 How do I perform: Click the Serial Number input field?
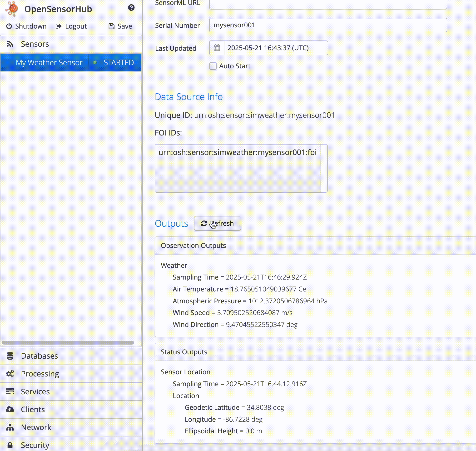tap(328, 25)
